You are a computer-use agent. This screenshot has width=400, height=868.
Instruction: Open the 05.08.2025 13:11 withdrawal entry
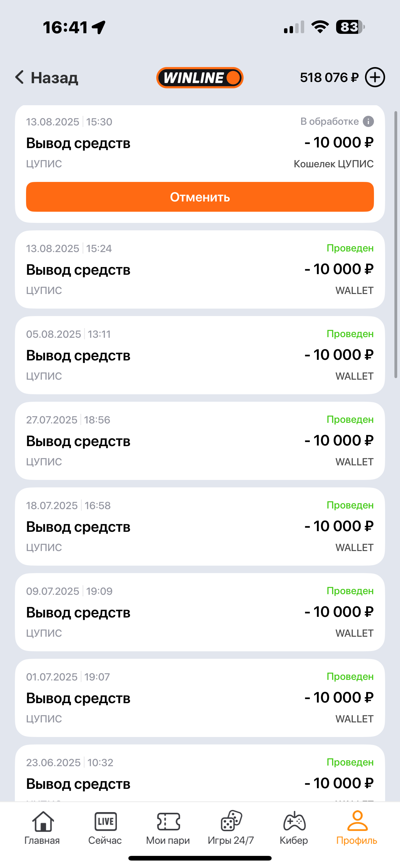pyautogui.click(x=200, y=355)
